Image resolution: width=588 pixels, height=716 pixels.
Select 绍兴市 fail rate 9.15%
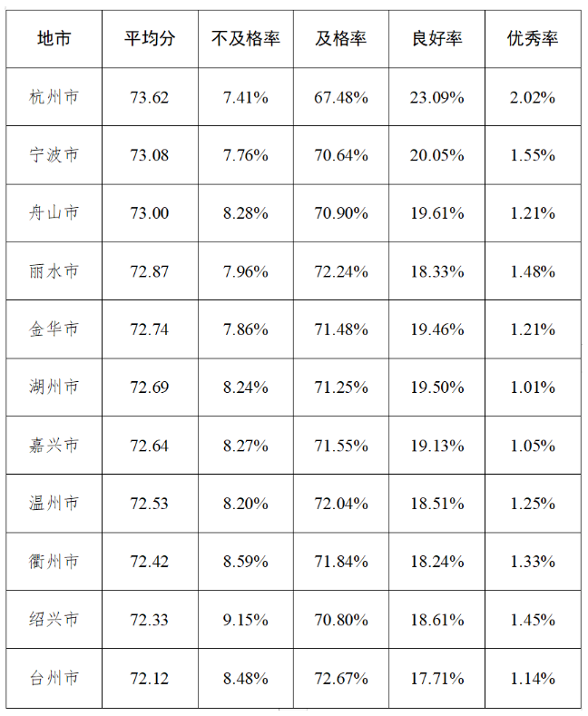[x=246, y=620]
